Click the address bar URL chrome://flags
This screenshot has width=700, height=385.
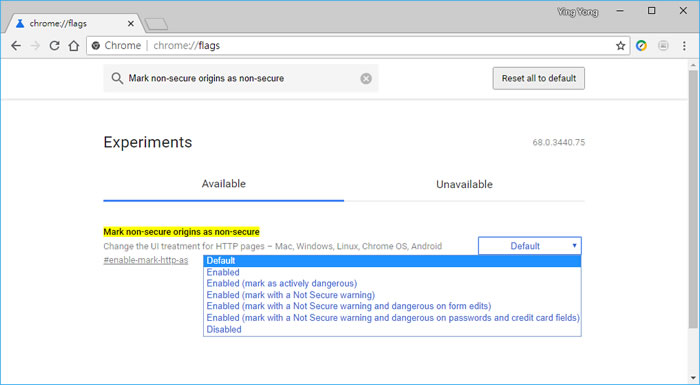[x=187, y=46]
